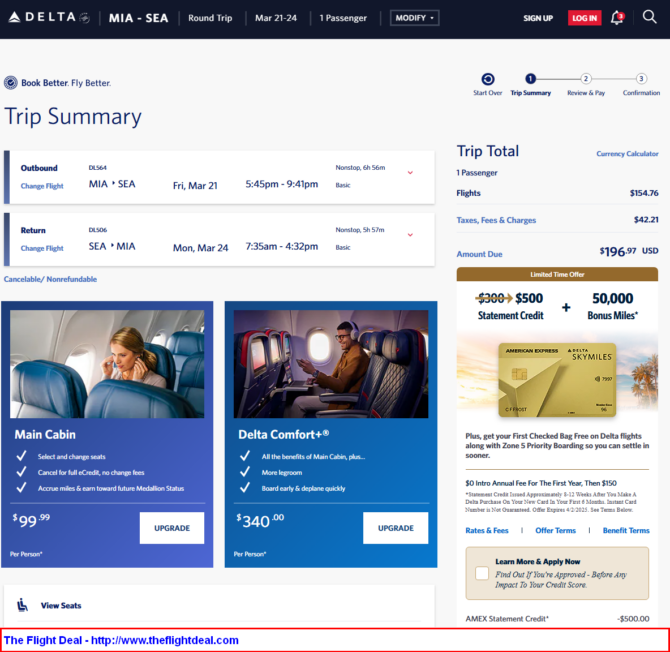
Task: Click the AMEX Statement Credit -$500.00 amount
Action: click(633, 619)
